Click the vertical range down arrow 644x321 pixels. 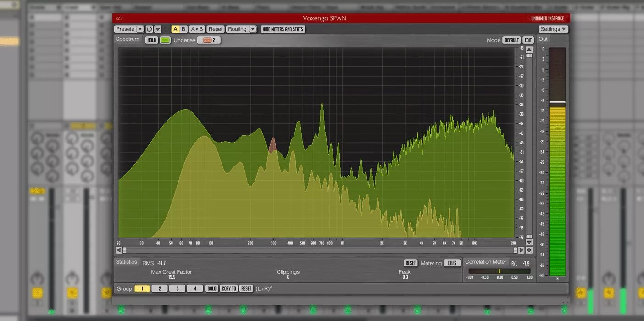coord(529,242)
